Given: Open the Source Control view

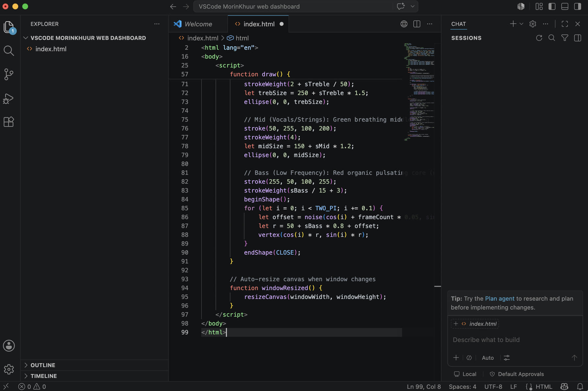Looking at the screenshot, I should tap(9, 74).
